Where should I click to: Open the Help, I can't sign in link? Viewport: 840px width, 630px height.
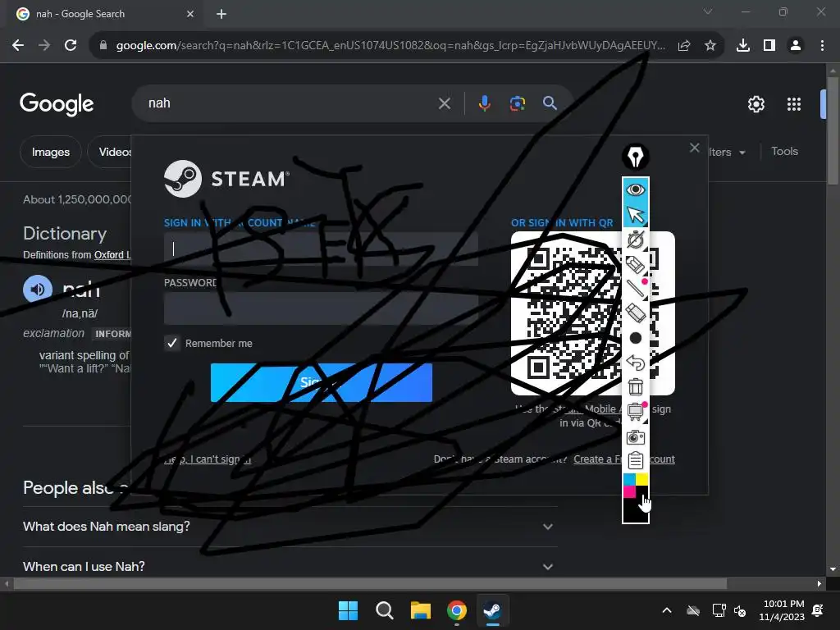[208, 459]
